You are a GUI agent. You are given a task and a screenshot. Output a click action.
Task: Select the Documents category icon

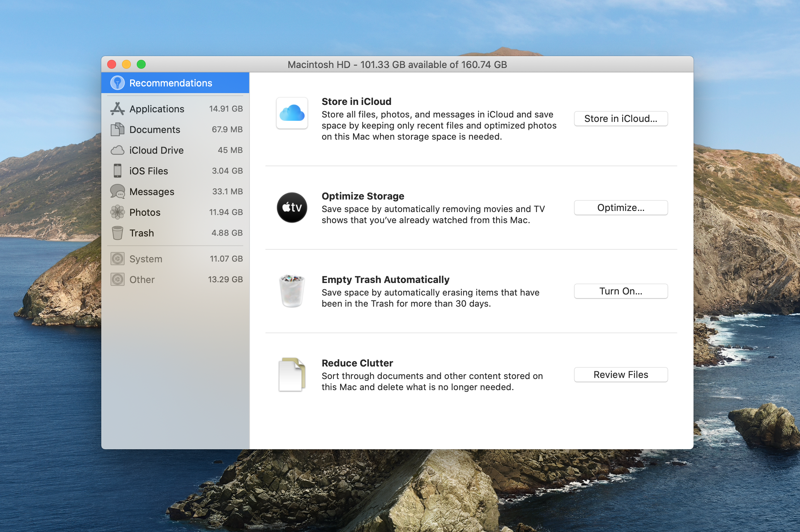click(x=117, y=129)
